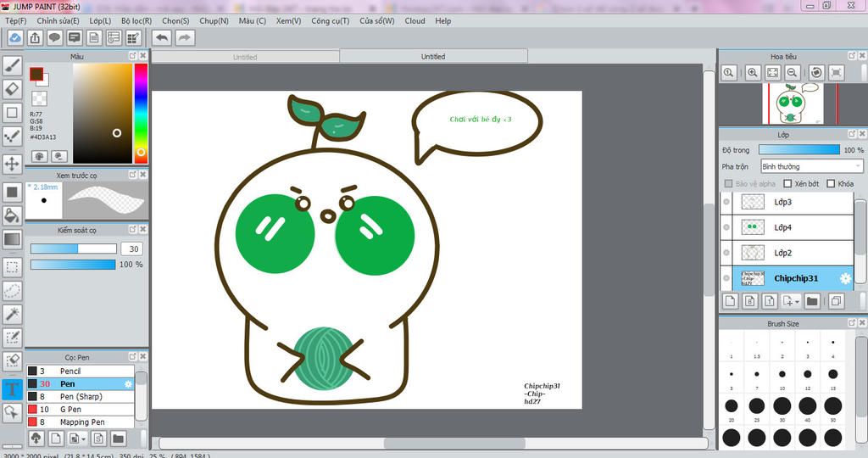Click the list with clock toolbar icon
The width and height of the screenshot is (868, 458).
pyautogui.click(x=114, y=37)
